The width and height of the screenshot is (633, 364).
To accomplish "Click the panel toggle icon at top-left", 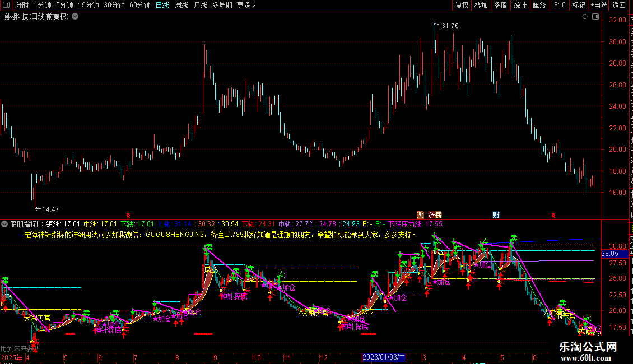I will tap(6, 5).
